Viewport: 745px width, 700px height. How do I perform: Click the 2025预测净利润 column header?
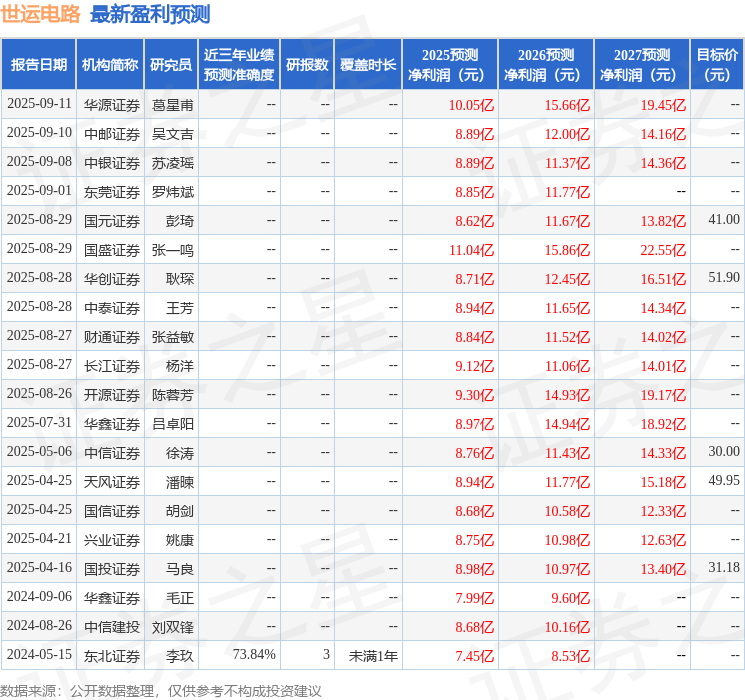(449, 65)
